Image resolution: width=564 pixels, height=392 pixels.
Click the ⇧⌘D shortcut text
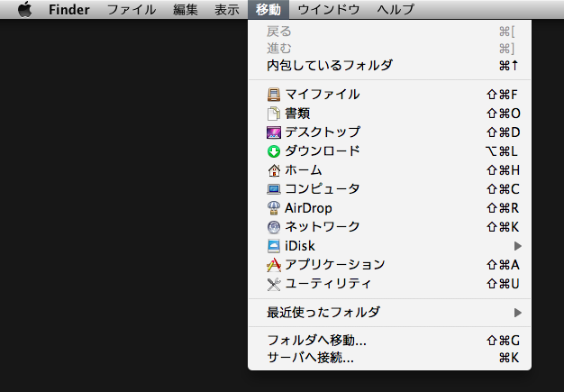tap(504, 132)
